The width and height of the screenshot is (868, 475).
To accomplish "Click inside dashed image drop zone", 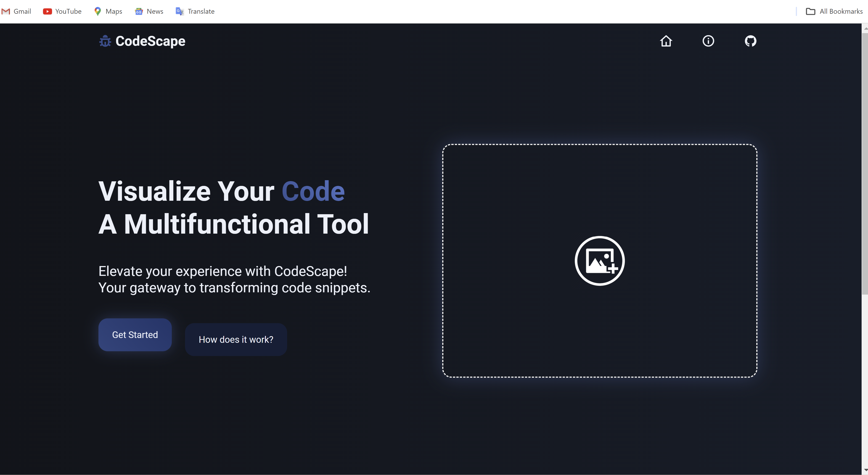I will point(599,189).
